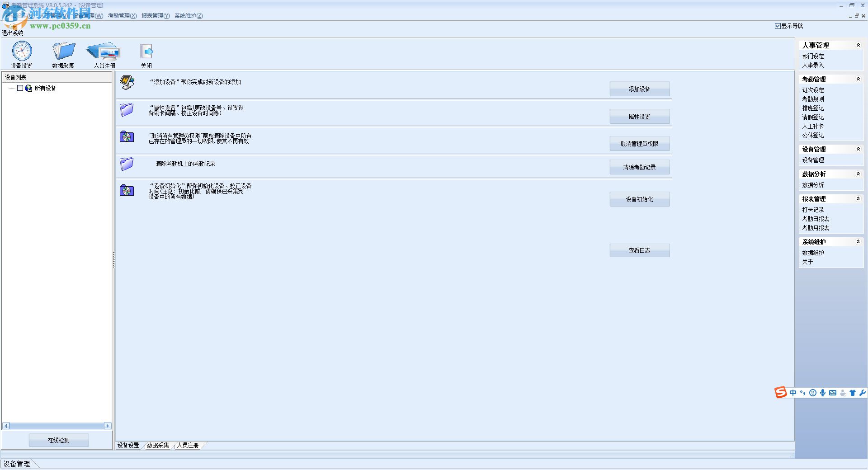This screenshot has width=868, height=470.
Task: Click the folder icon beside 清除考勤机上的考勤记录
Action: pyautogui.click(x=127, y=164)
